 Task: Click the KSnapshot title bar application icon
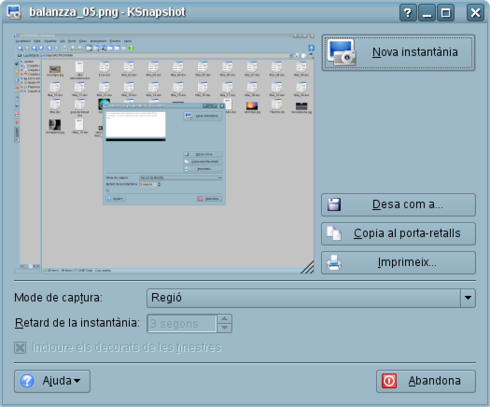[14, 12]
